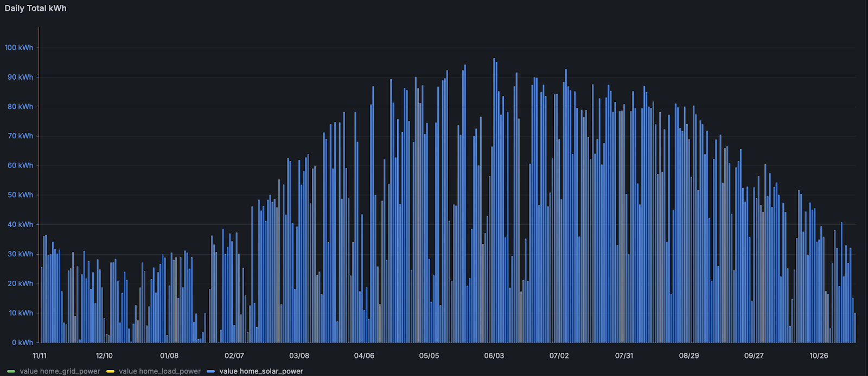The width and height of the screenshot is (868, 376).
Task: Click the 40 kWh y-axis label
Action: (x=20, y=224)
